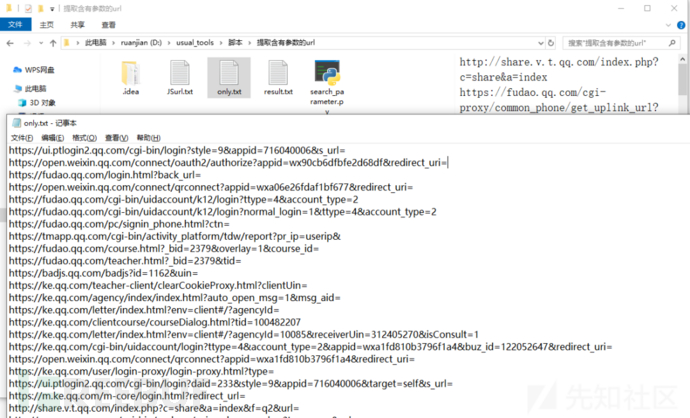The height and width of the screenshot is (418, 690).
Task: Select WPS网盘 in the navigation pane
Action: pos(34,70)
